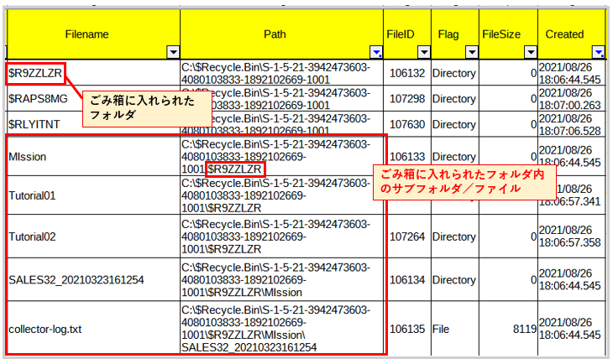Select Created cell 18:06:57.341

click(572, 195)
